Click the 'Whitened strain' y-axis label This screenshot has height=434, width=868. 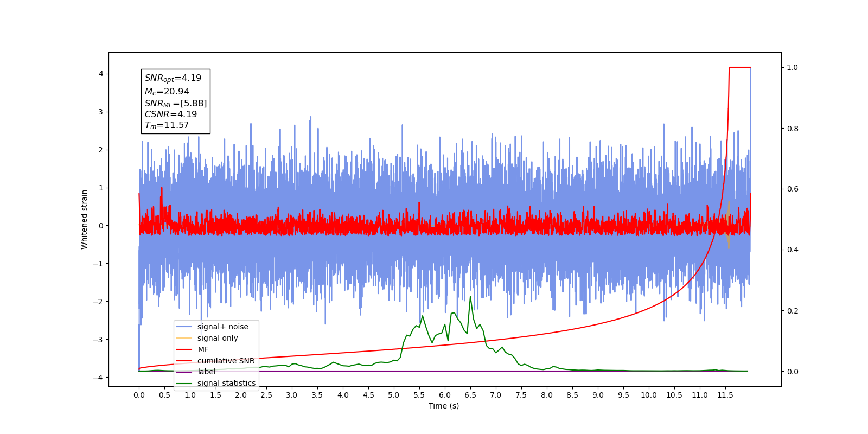(85, 219)
